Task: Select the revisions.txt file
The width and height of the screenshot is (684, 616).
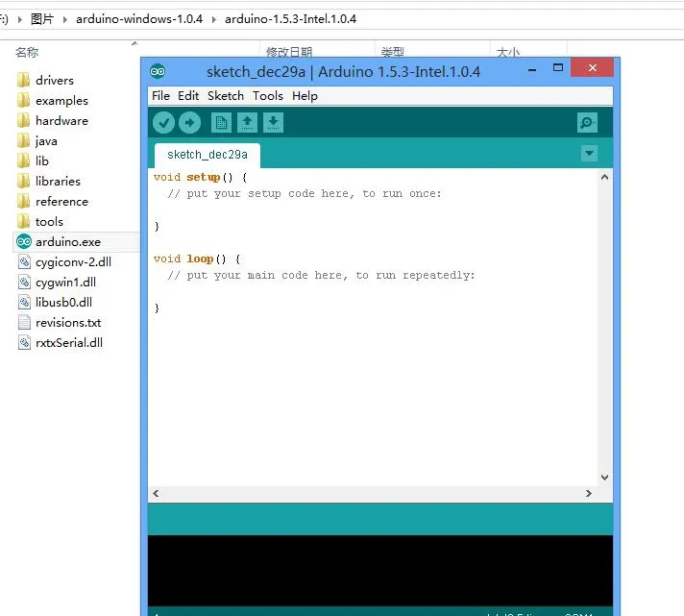Action: [x=67, y=323]
